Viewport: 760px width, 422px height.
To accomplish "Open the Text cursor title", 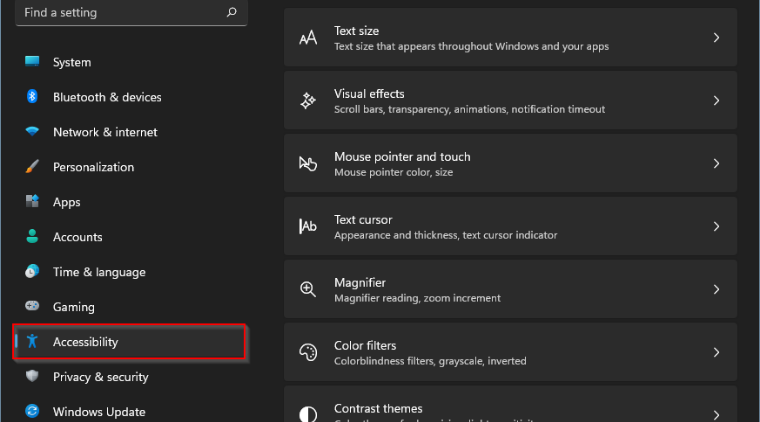I will point(363,220).
